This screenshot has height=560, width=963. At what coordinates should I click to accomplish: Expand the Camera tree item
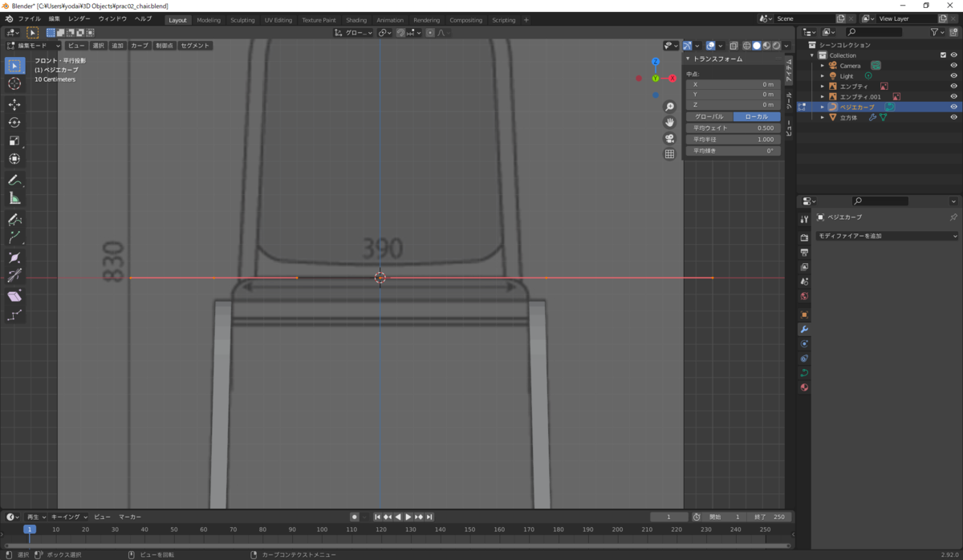823,66
